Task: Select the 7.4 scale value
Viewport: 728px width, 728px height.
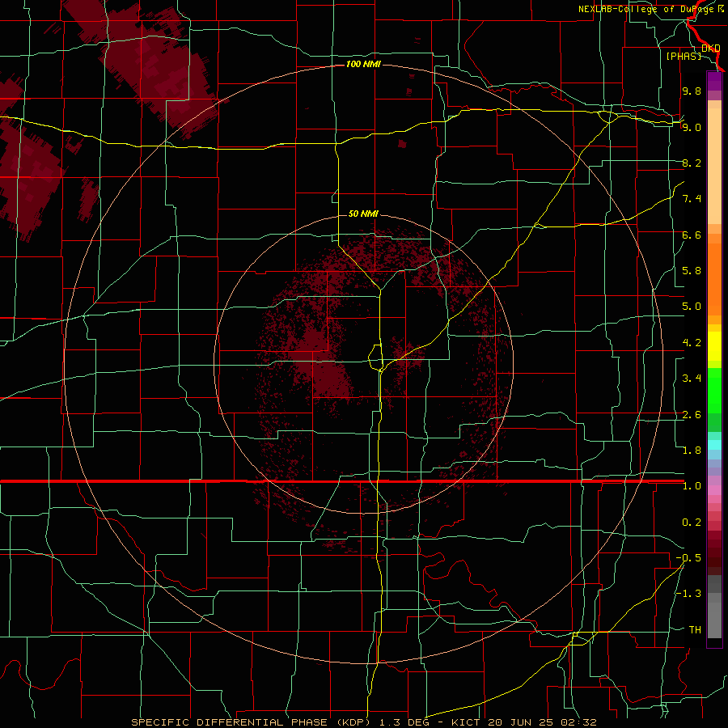Action: coord(692,199)
